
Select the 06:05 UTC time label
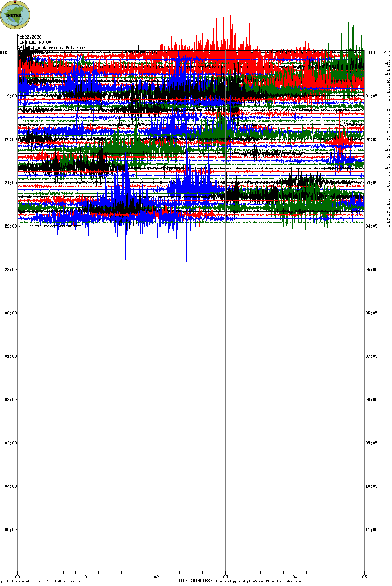pyautogui.click(x=371, y=313)
